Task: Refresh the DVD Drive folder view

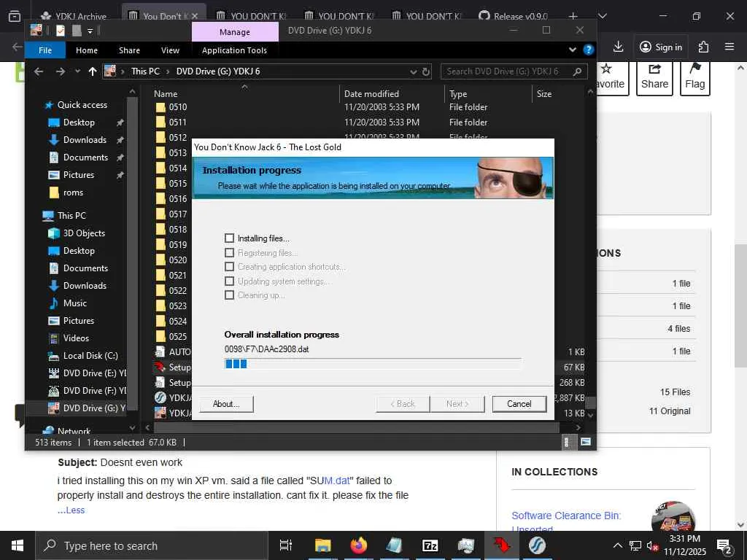Action: [426, 72]
